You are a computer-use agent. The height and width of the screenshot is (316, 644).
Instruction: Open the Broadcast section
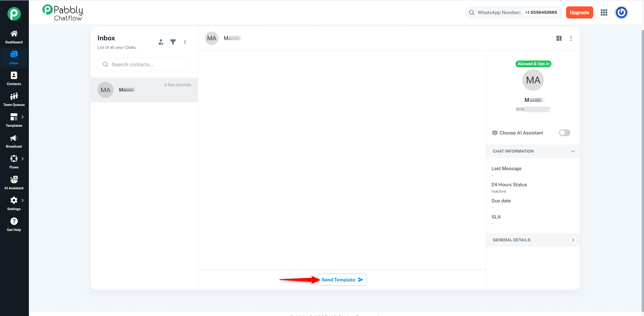14,141
